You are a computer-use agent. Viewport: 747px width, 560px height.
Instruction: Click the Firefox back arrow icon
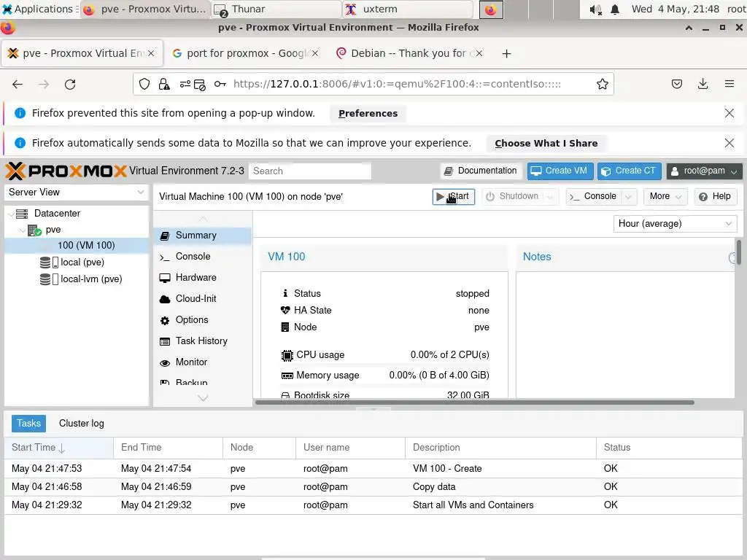(x=18, y=85)
